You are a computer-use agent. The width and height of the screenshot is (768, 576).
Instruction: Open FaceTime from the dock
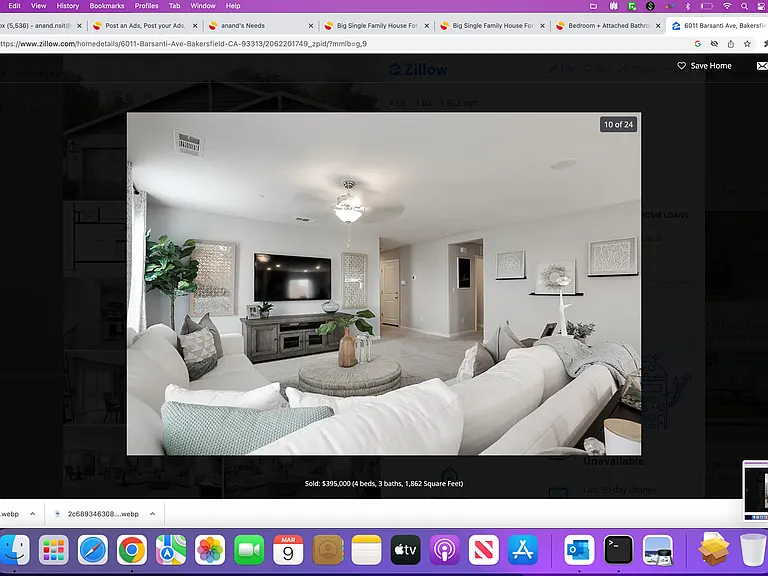(249, 550)
